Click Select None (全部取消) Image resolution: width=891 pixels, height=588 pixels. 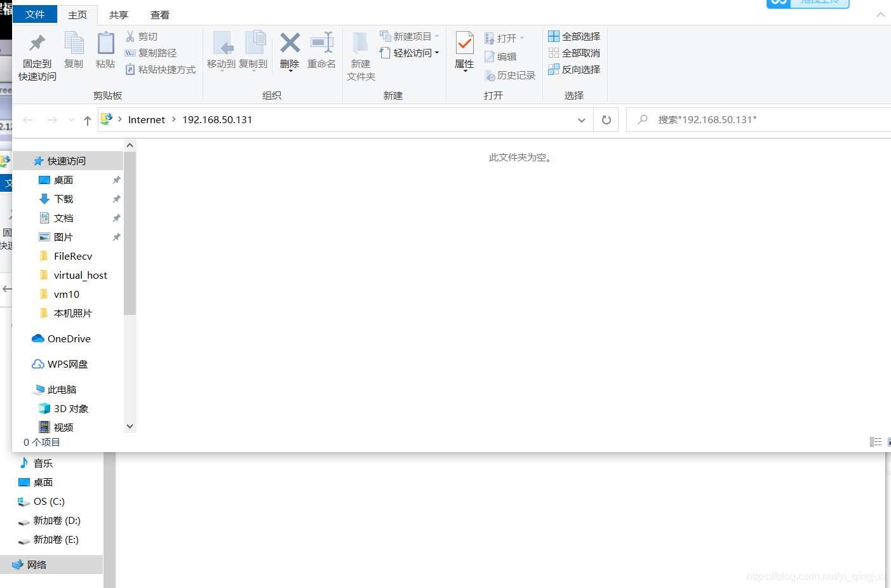(574, 53)
